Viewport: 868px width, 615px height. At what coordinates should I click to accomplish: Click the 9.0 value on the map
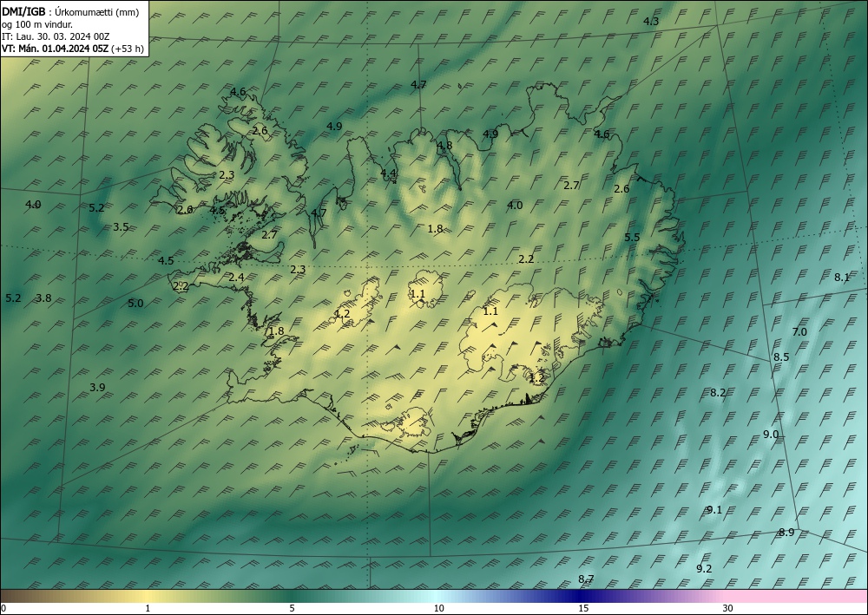(771, 435)
